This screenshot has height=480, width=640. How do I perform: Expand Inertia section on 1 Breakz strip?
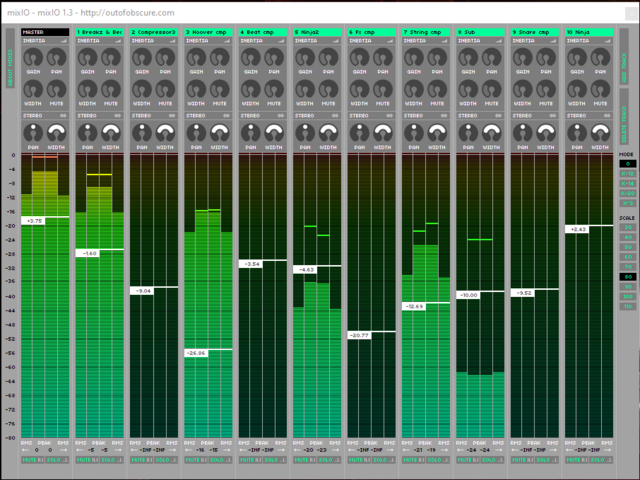[x=118, y=41]
